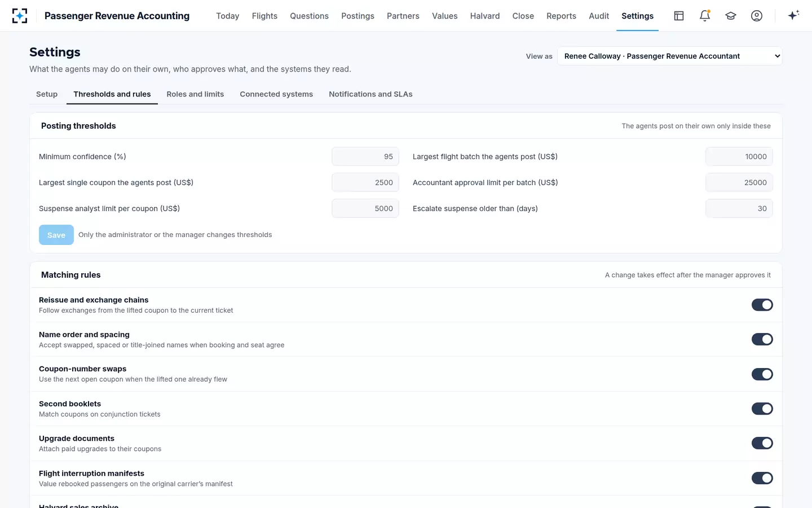Open the View as role dropdown
812x508 pixels.
coord(669,56)
